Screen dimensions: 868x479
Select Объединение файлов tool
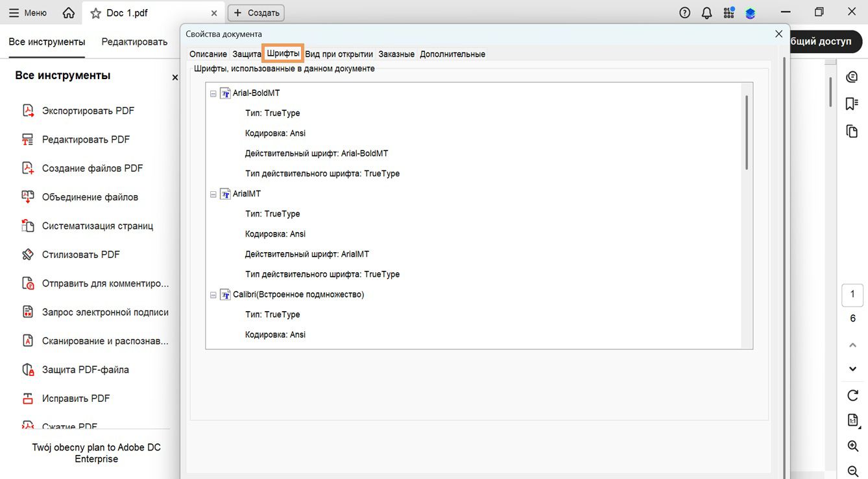80,197
